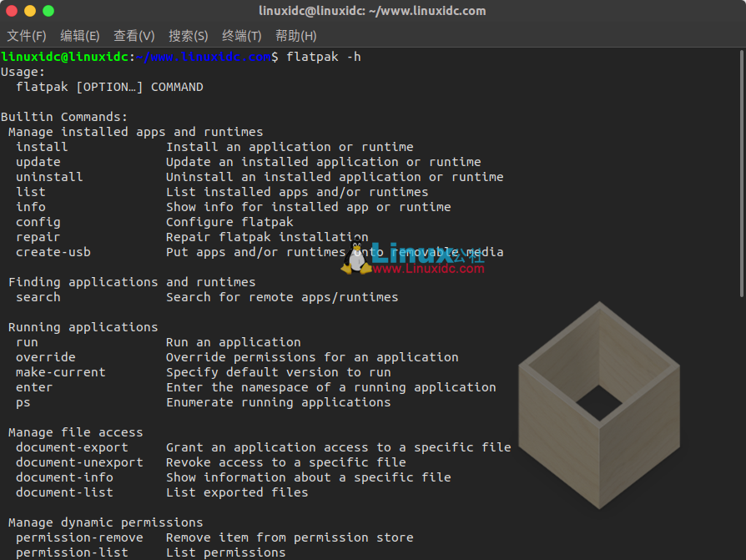The width and height of the screenshot is (746, 560).
Task: Click the 'list' command name
Action: pyautogui.click(x=31, y=192)
